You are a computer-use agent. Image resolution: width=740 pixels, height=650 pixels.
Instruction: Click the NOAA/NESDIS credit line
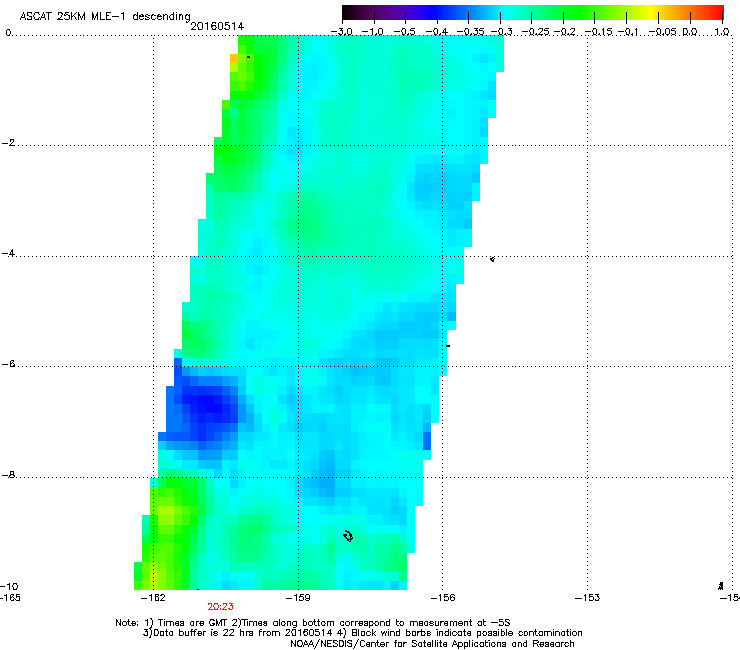click(x=432, y=644)
